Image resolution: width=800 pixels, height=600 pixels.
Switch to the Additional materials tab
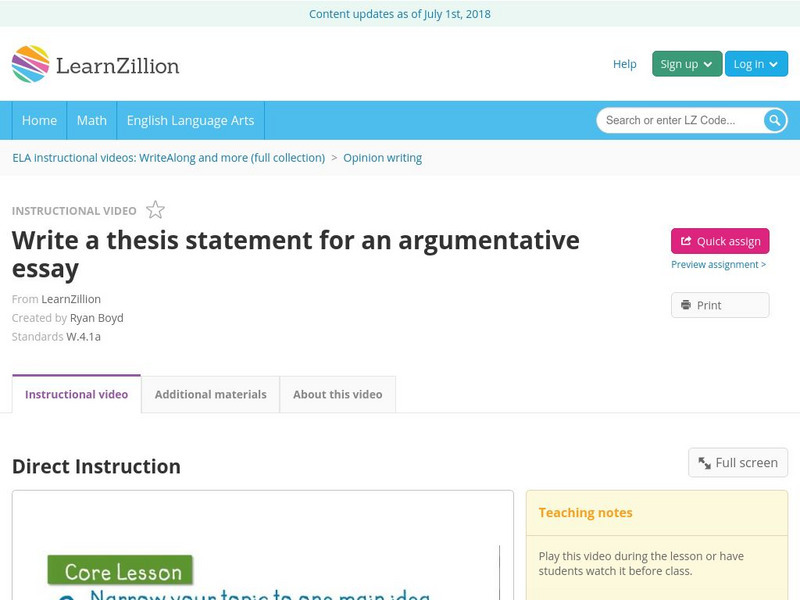point(211,394)
